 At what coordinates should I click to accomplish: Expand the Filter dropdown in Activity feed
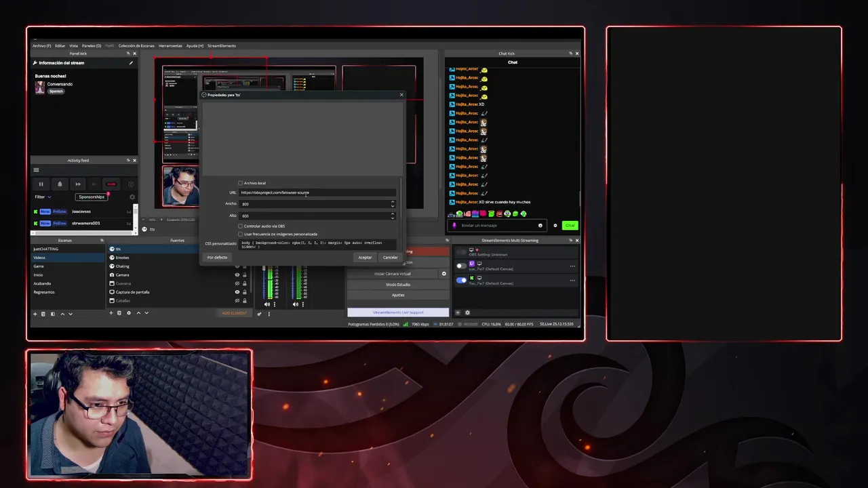pos(43,197)
